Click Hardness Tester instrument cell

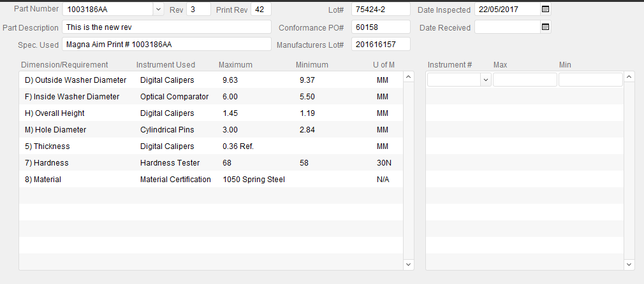170,162
